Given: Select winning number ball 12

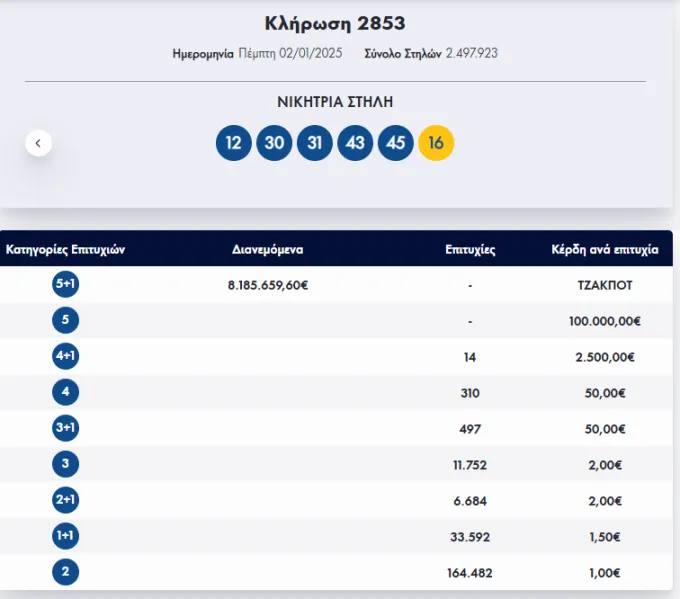Looking at the screenshot, I should pos(234,143).
